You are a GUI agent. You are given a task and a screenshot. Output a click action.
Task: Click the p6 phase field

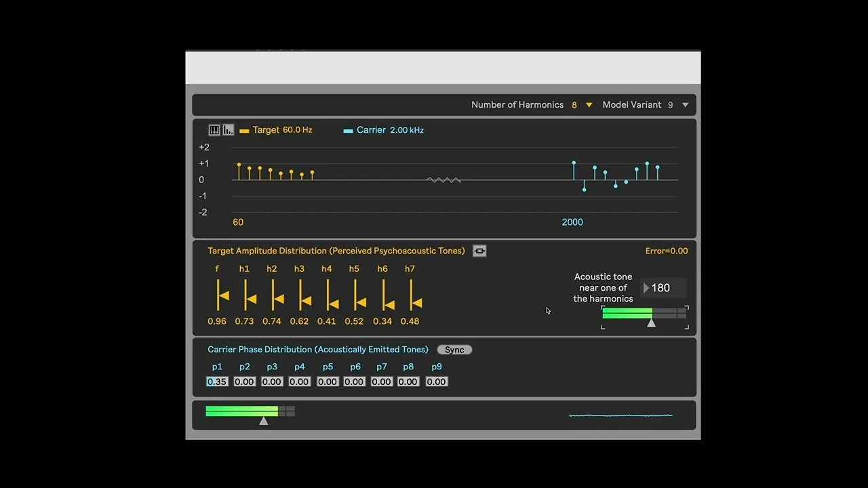tap(354, 382)
